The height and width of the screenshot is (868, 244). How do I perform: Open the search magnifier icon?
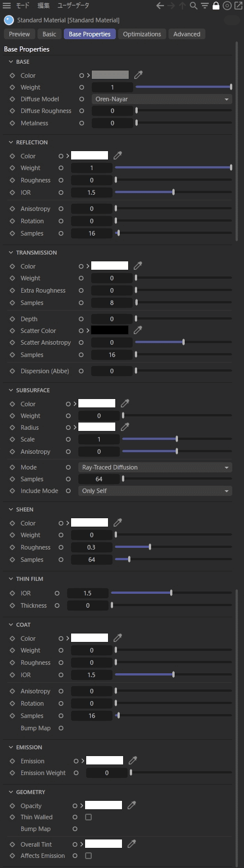click(194, 6)
